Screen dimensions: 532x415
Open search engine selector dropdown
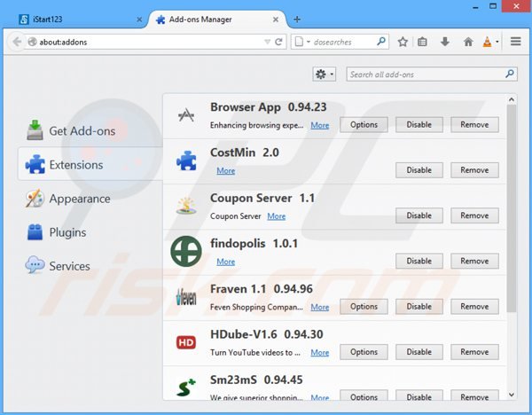tap(302, 42)
